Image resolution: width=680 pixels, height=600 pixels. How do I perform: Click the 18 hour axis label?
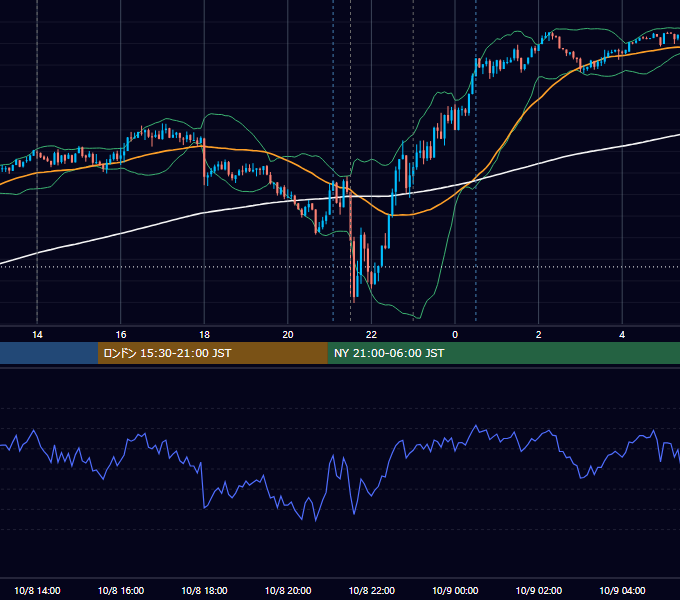click(204, 335)
